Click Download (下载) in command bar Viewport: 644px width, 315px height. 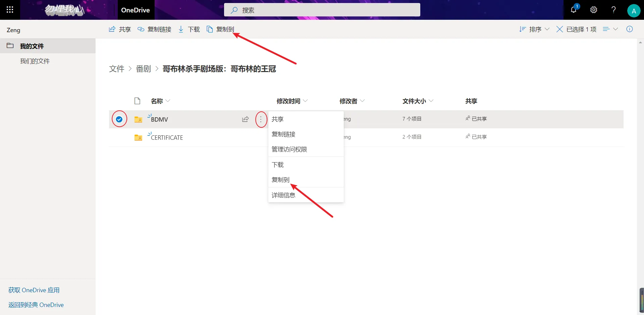pyautogui.click(x=189, y=29)
